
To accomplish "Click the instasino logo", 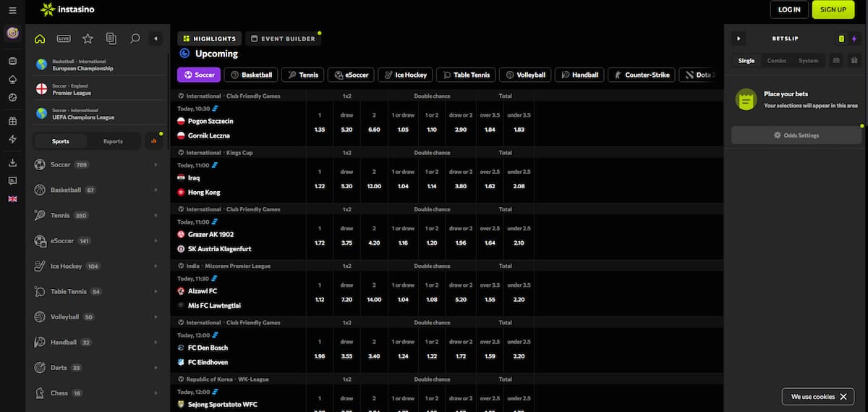I will pos(67,9).
